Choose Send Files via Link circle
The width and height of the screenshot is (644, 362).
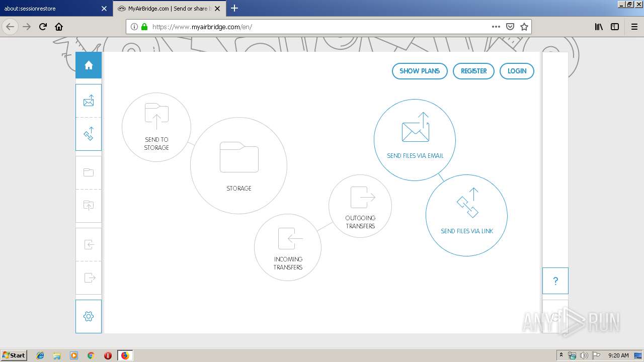[x=466, y=215]
